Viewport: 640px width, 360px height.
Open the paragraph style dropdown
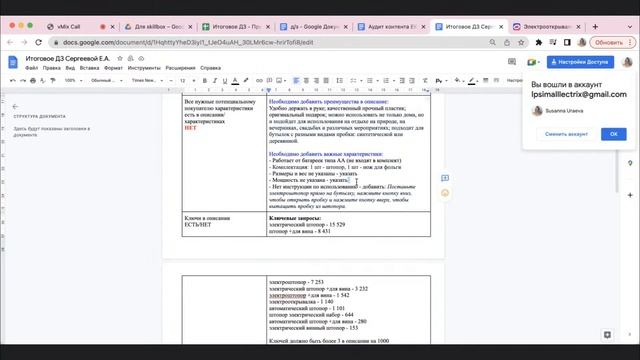[x=107, y=81]
